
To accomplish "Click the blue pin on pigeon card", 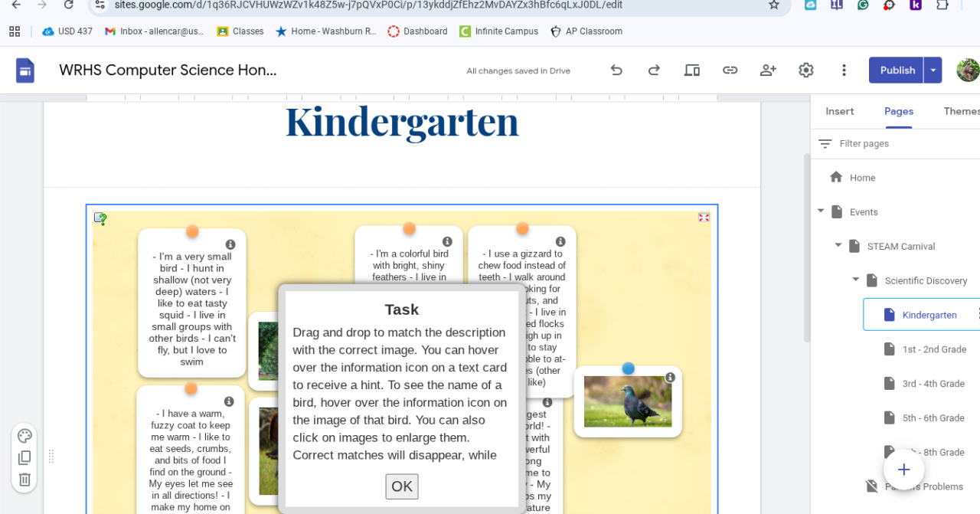I will [x=629, y=368].
